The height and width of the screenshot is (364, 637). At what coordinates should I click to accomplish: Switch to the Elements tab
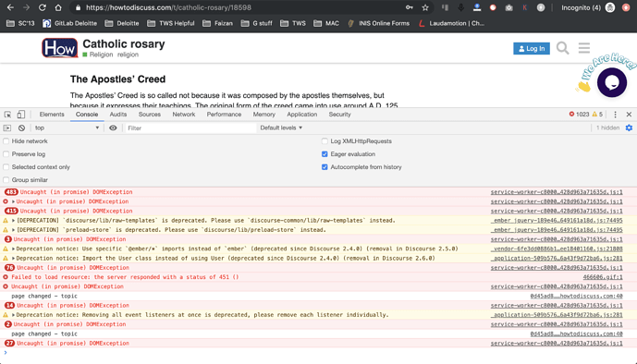[x=52, y=115]
